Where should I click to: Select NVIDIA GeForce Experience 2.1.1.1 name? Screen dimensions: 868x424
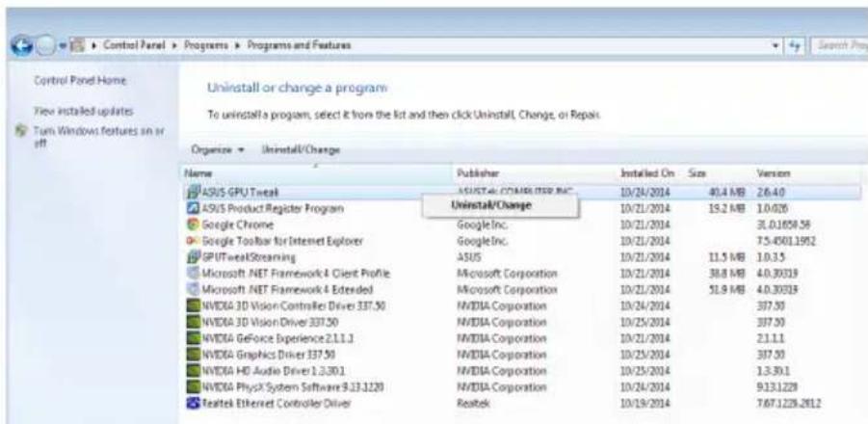(x=277, y=338)
